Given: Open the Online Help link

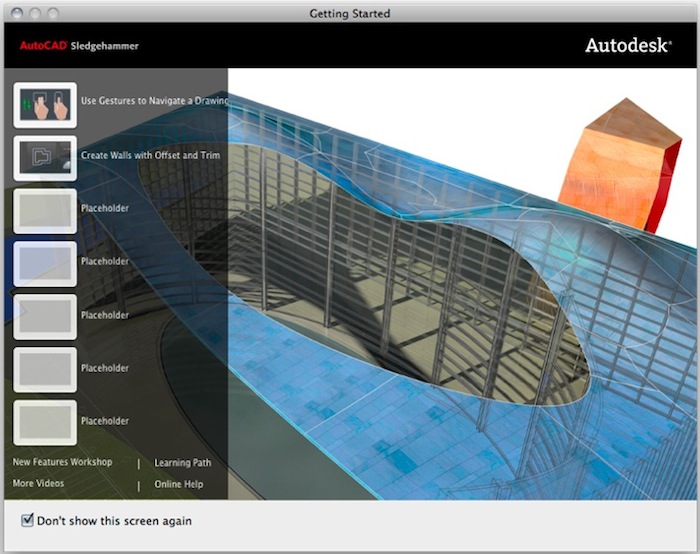Looking at the screenshot, I should (179, 484).
